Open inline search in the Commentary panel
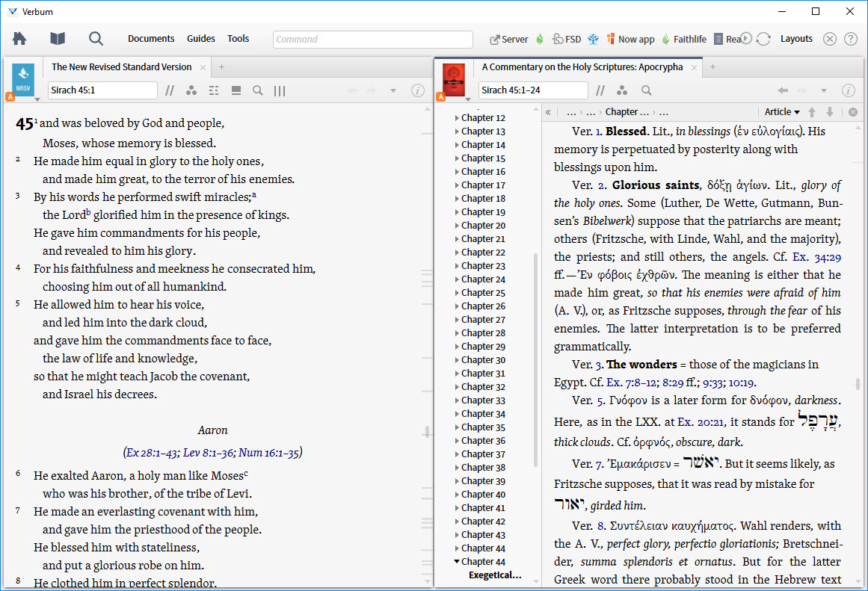This screenshot has height=591, width=868. [x=647, y=90]
